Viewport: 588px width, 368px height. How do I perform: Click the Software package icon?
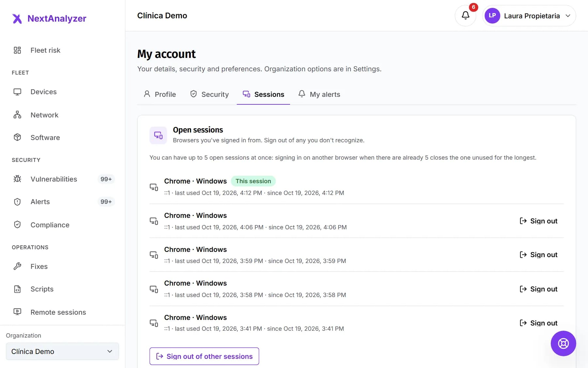point(17,137)
